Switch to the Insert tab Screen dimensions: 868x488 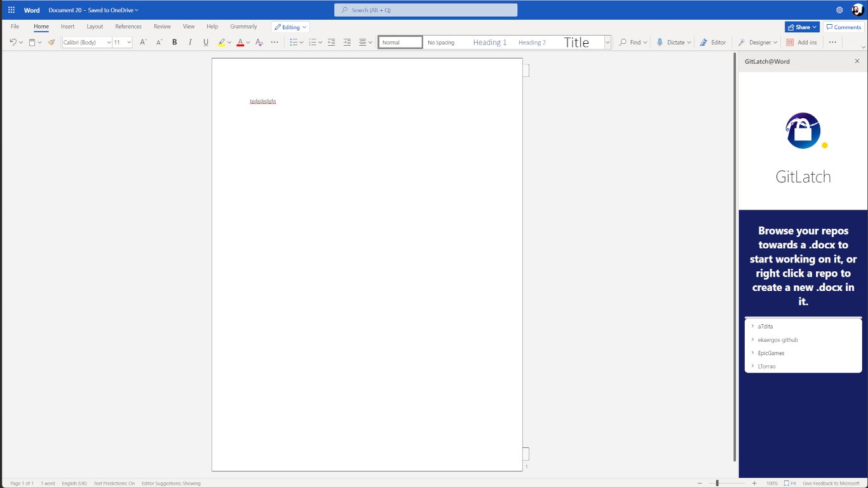pos(68,27)
